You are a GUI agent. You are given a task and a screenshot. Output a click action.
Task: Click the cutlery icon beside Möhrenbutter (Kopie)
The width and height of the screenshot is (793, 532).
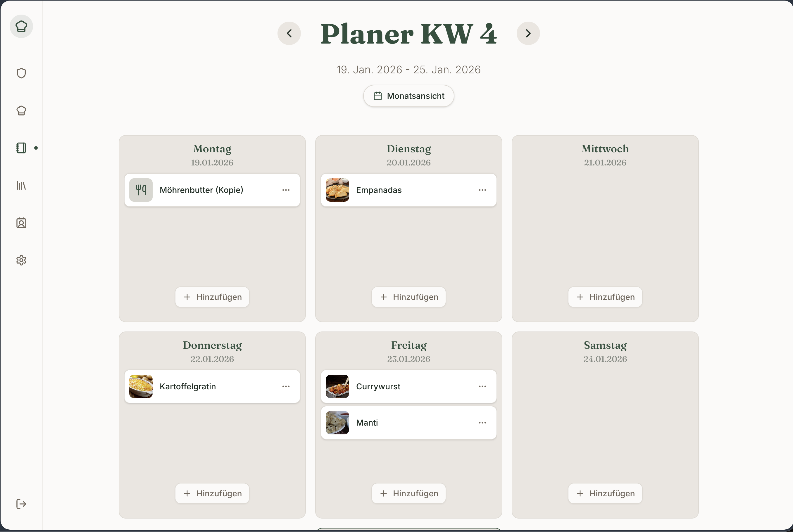(140, 190)
